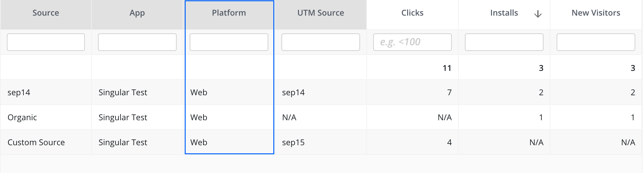The width and height of the screenshot is (644, 173).
Task: Sort by New Visitors column header
Action: [x=596, y=13]
